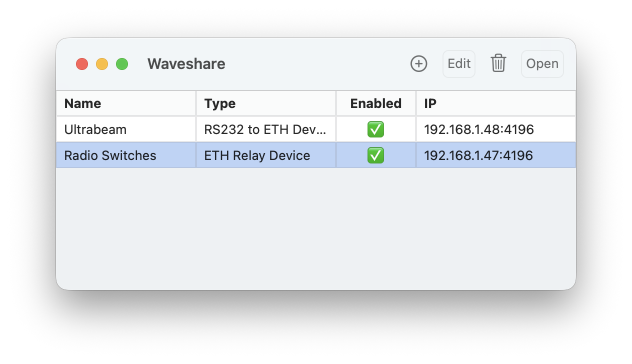Viewport: 632px width, 364px height.
Task: Minimize the Waveshare window
Action: (x=102, y=64)
